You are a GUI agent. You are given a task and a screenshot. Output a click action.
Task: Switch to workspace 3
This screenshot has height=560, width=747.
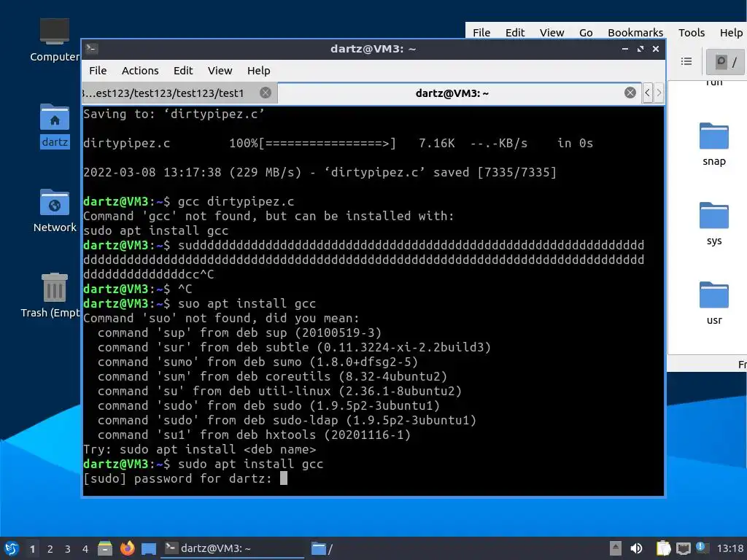click(67, 549)
